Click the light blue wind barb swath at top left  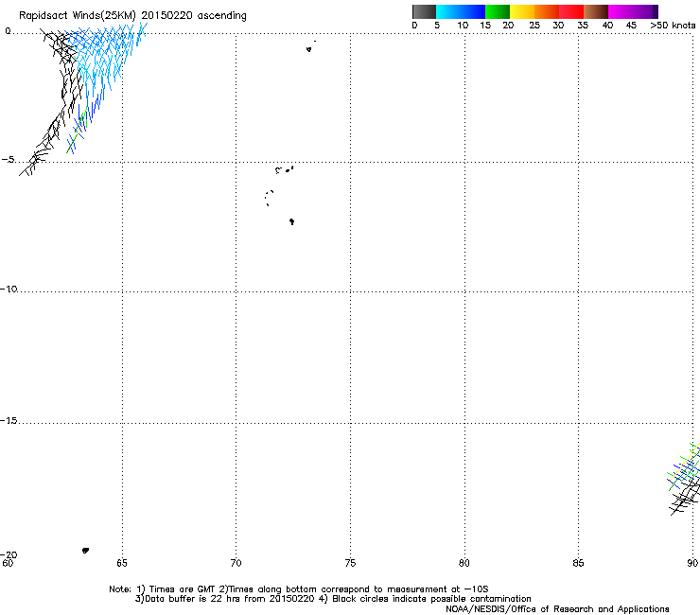[106, 56]
